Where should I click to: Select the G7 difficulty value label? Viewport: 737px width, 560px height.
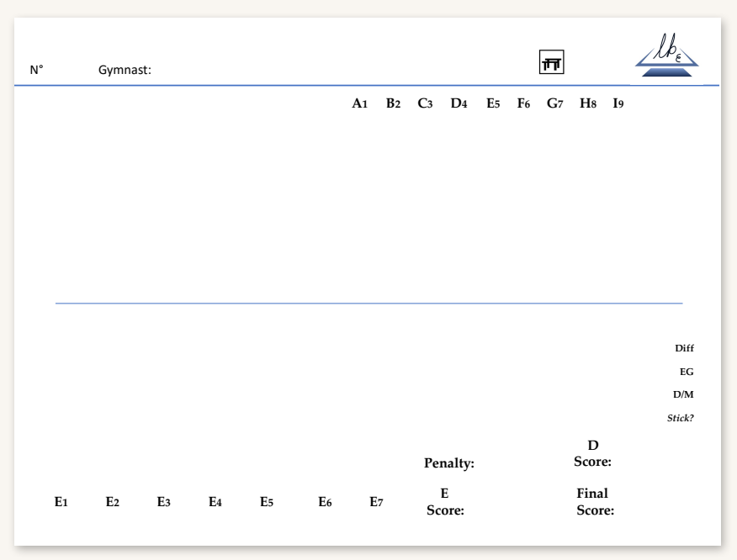(554, 103)
